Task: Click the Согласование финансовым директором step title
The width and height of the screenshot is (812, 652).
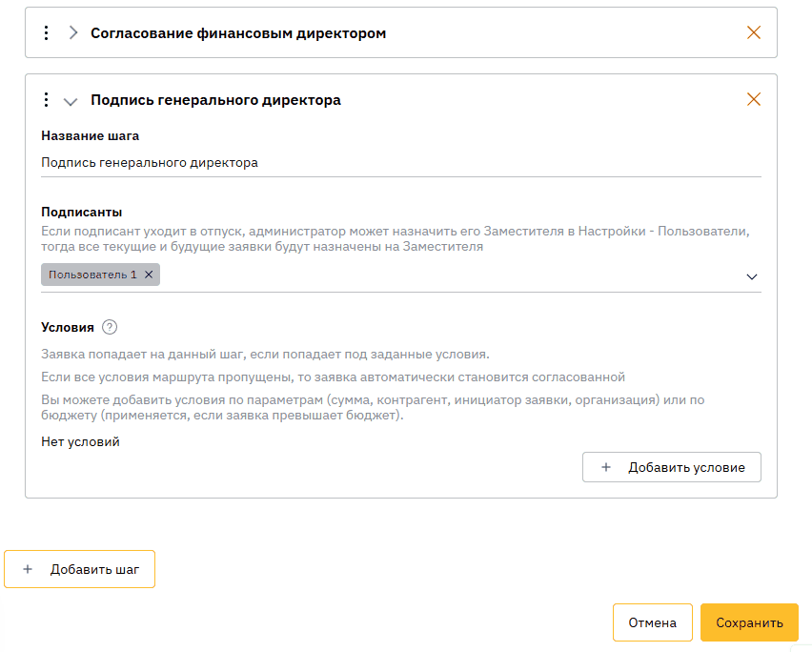Action: tap(238, 33)
